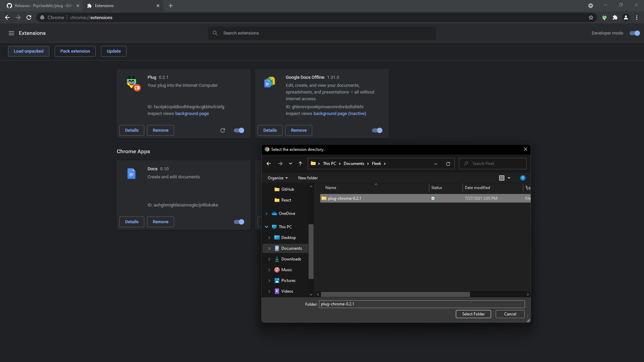Switch to the Releases Psychedelic/plug GitHub tab
Image resolution: width=644 pixels, height=362 pixels.
pyautogui.click(x=43, y=6)
